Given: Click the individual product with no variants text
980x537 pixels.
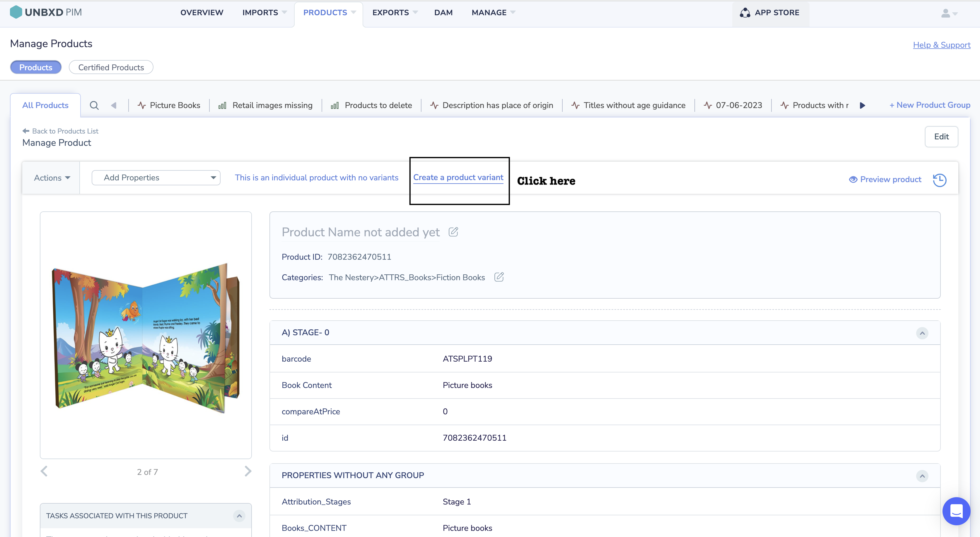Looking at the screenshot, I should pos(317,178).
